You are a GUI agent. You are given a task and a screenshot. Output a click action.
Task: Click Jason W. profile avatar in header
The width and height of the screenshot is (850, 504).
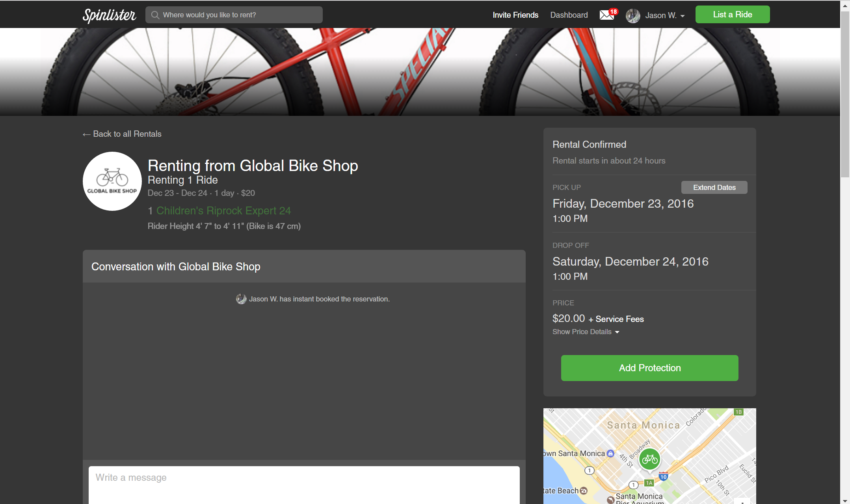click(633, 16)
